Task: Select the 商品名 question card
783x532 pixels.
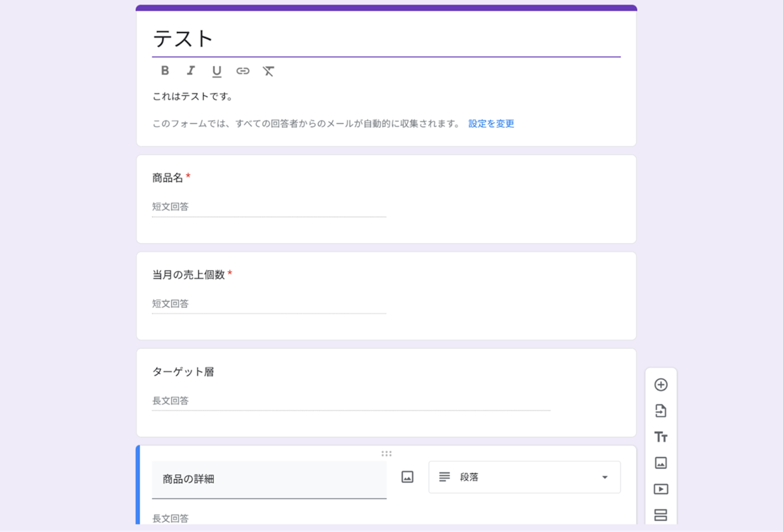Action: click(x=386, y=199)
